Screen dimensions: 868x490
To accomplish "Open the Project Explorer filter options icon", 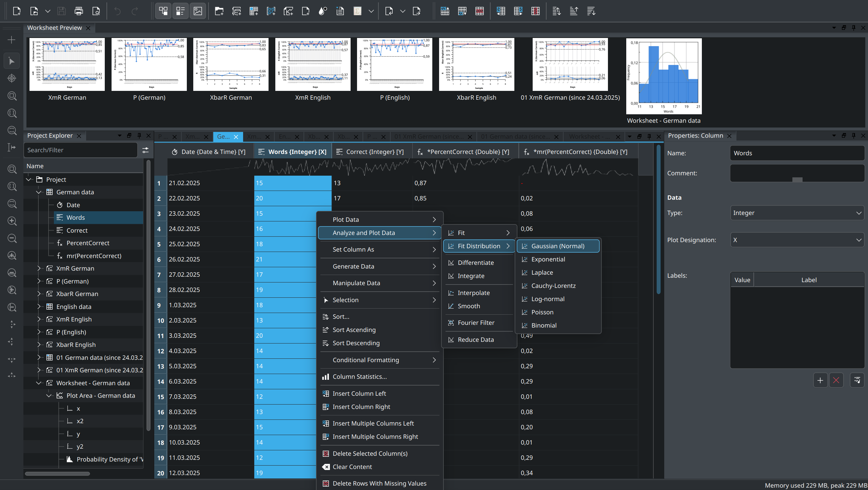I will pos(145,150).
